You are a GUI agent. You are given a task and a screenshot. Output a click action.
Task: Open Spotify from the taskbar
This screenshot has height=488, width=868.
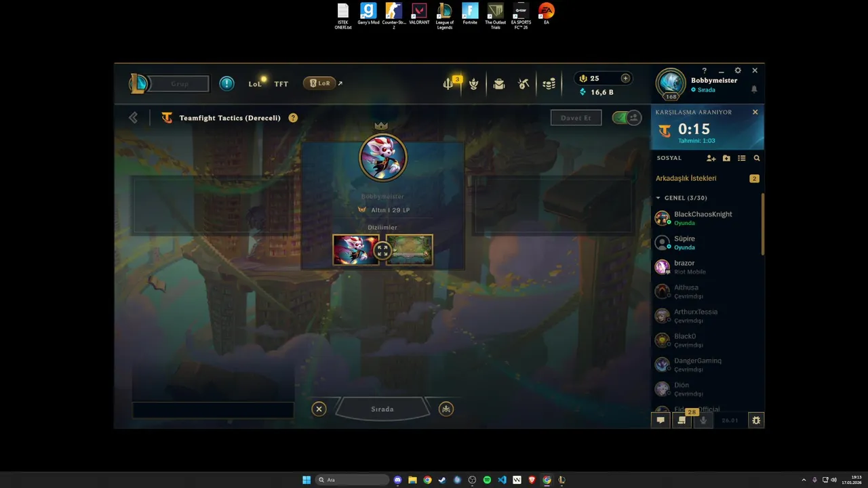[x=487, y=480]
